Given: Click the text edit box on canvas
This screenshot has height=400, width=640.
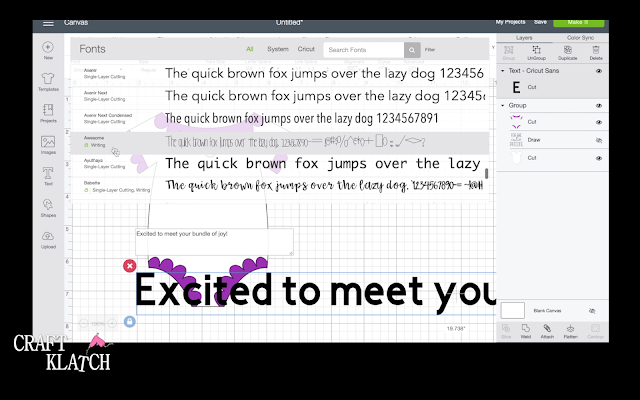Looking at the screenshot, I should tap(214, 242).
